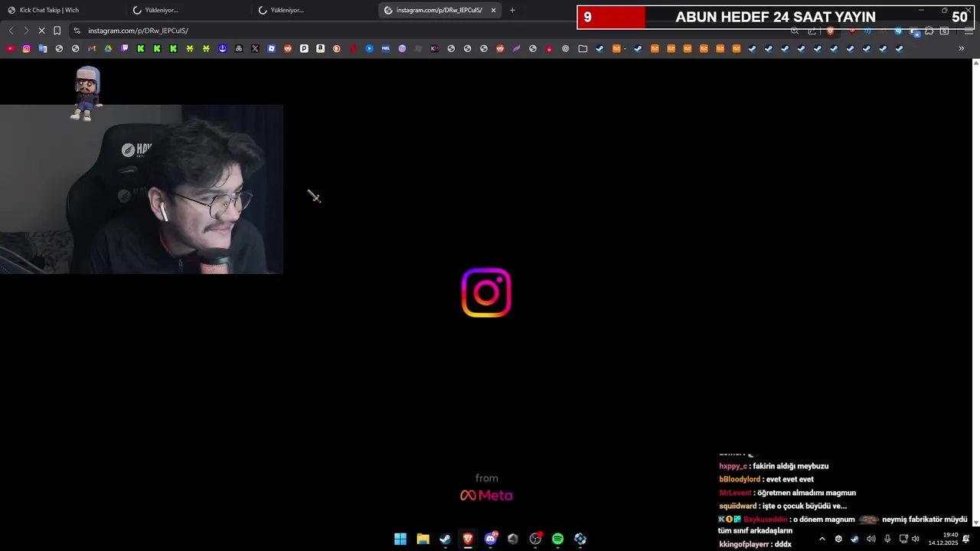
Task: Open the MAL bookmark
Action: pyautogui.click(x=386, y=49)
